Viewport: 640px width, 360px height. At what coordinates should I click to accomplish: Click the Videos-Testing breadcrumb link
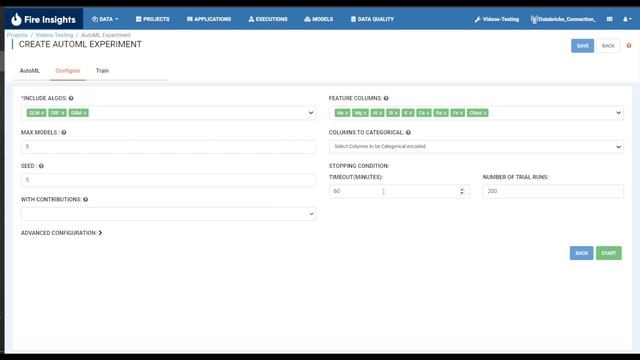pos(54,35)
